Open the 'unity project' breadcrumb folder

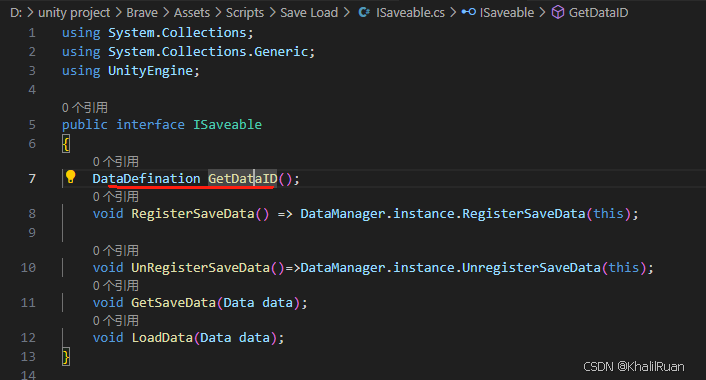click(x=74, y=13)
